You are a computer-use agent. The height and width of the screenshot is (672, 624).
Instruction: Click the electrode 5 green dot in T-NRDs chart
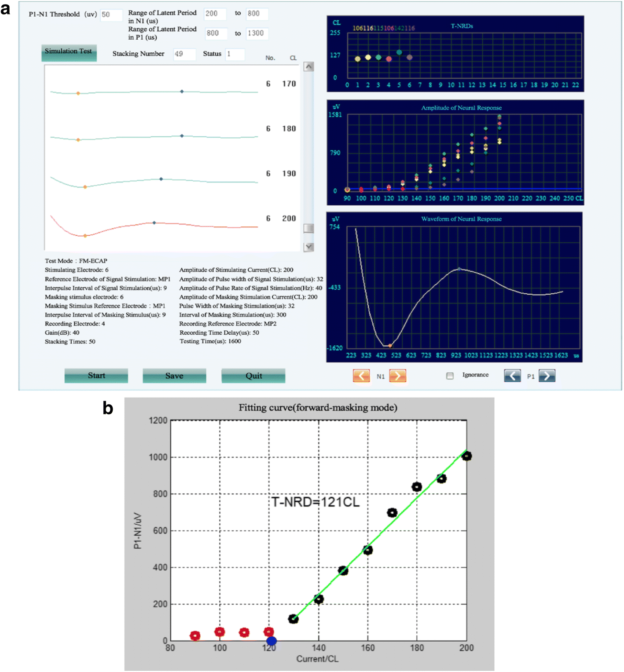pyautogui.click(x=399, y=52)
